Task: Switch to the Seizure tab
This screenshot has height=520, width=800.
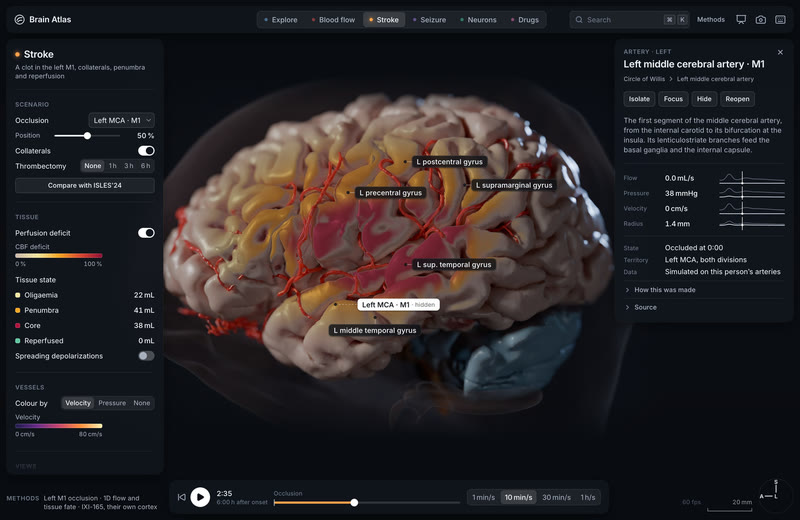Action: tap(429, 20)
